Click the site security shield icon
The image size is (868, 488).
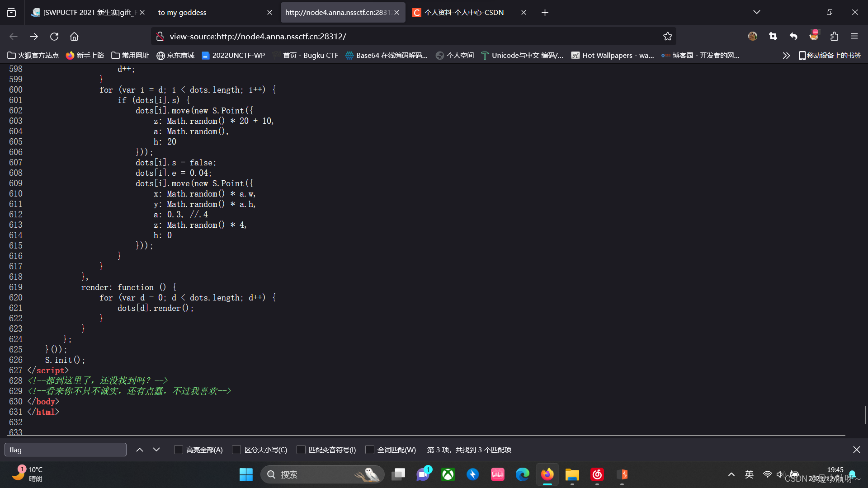[x=160, y=36]
